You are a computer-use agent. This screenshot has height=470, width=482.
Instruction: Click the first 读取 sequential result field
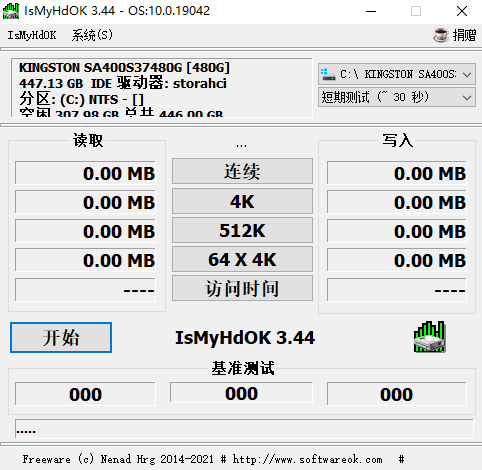pos(85,173)
